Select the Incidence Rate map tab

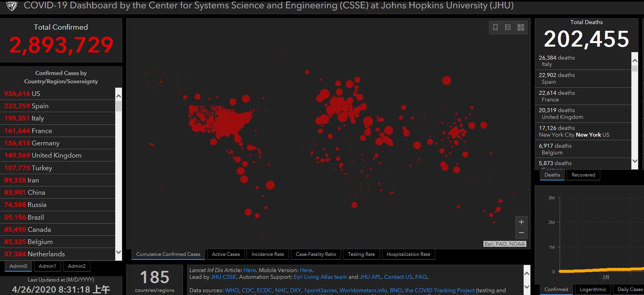click(268, 254)
